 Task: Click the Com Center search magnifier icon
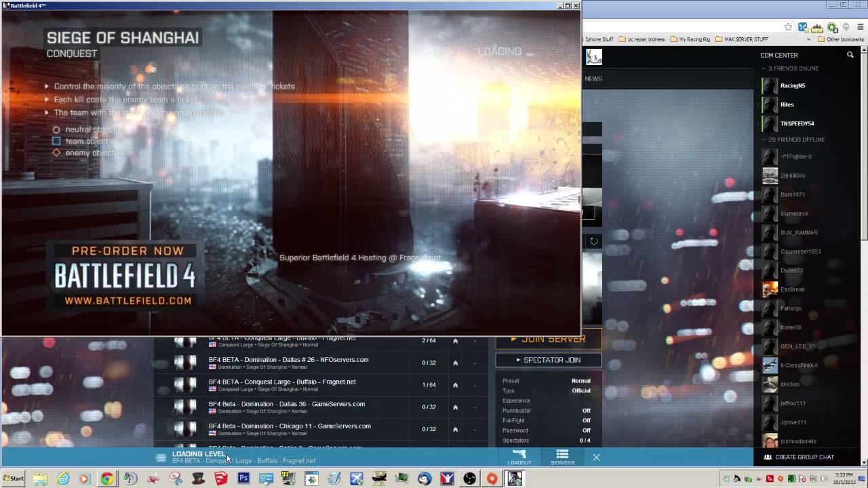850,55
